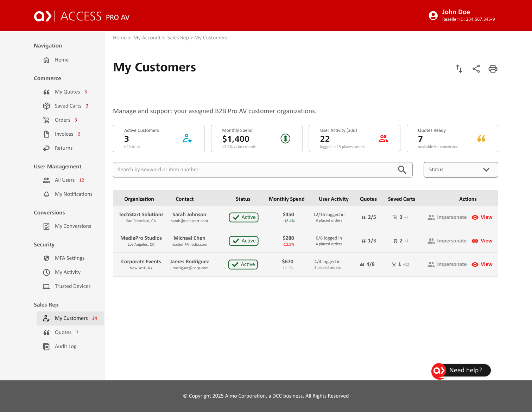
Task: Click the chevron arrow in Status dropdown
Action: [x=486, y=170]
